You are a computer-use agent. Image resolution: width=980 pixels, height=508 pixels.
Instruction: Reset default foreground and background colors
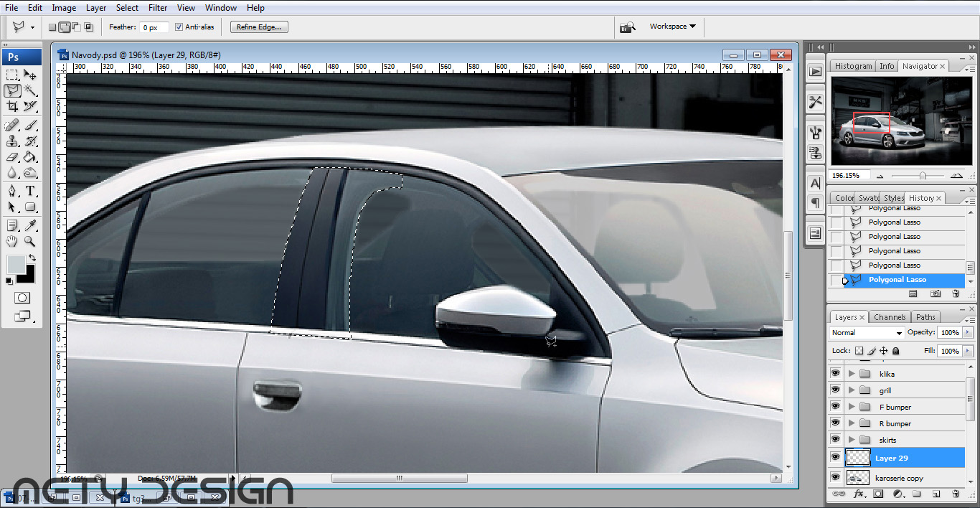[x=10, y=281]
